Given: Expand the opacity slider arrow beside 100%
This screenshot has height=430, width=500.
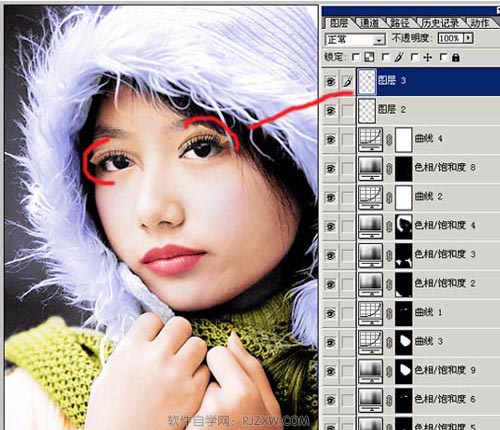Looking at the screenshot, I should [x=468, y=38].
